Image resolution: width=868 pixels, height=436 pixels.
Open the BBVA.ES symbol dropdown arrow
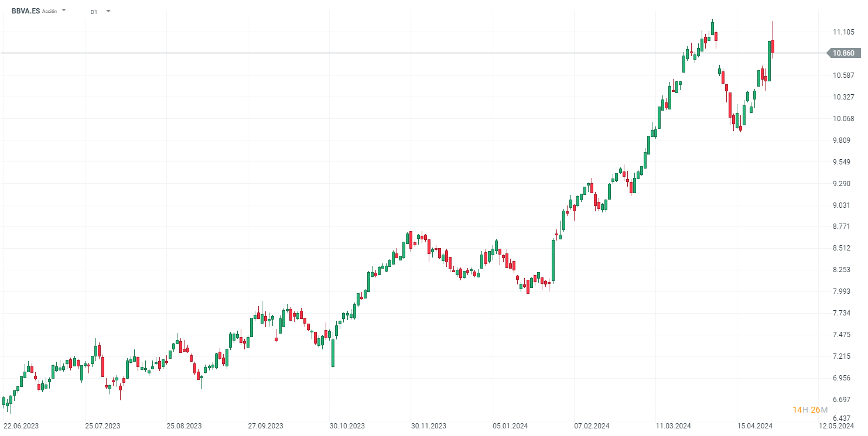(x=64, y=11)
